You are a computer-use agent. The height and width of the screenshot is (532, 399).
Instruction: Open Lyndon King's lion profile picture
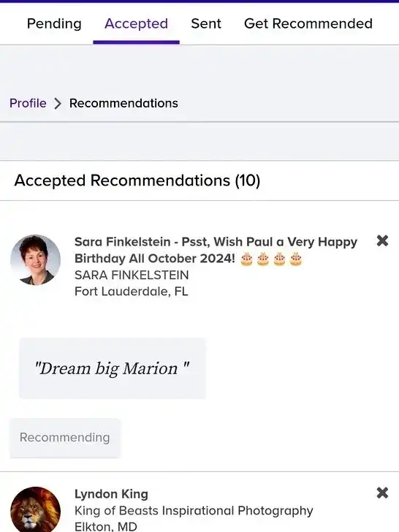tap(36, 509)
